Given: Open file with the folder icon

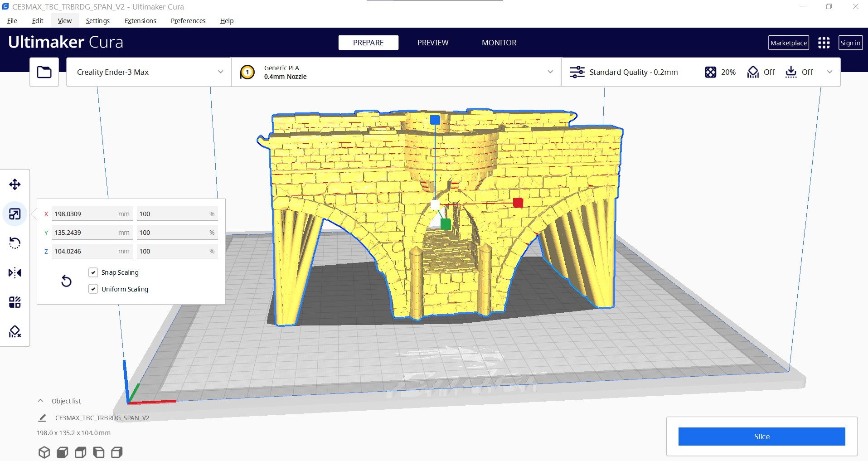Looking at the screenshot, I should 44,72.
